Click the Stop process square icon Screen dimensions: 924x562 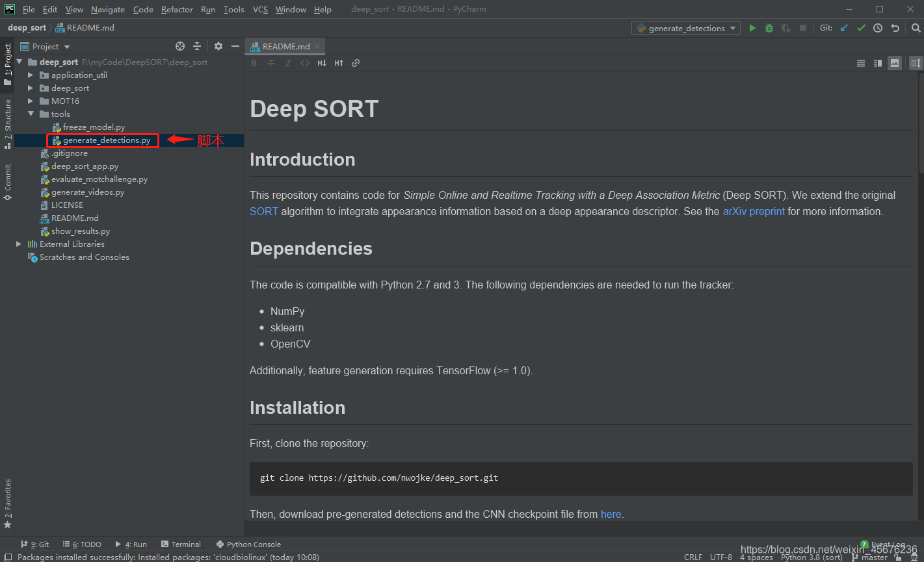[803, 28]
